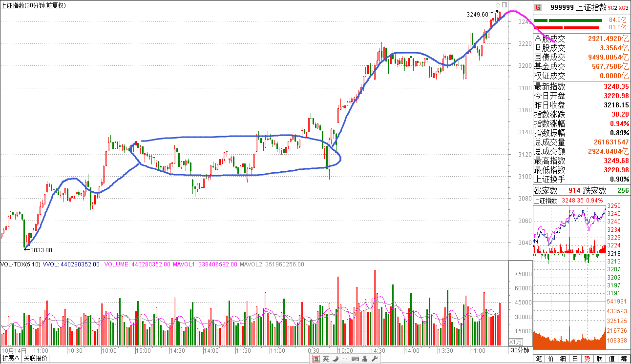Open the 30分钟 period selector
Viewport: 631px width, 364px height.
[x=520, y=350]
